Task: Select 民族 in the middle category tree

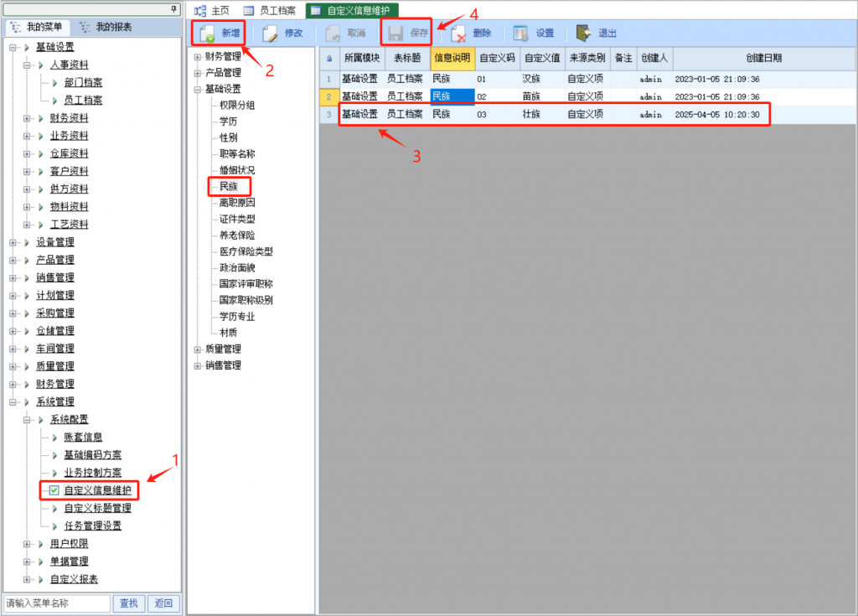Action: (x=229, y=187)
